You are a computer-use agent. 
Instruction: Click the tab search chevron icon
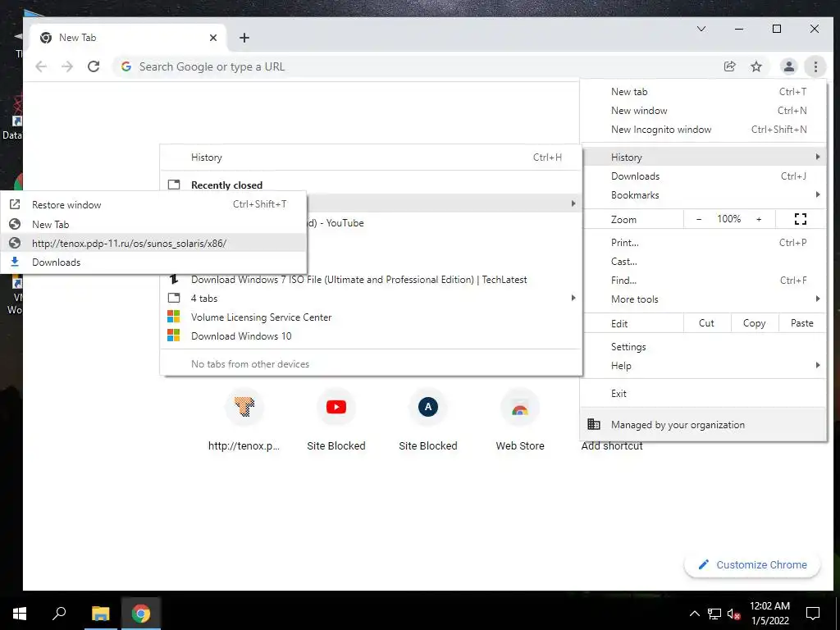click(x=701, y=29)
